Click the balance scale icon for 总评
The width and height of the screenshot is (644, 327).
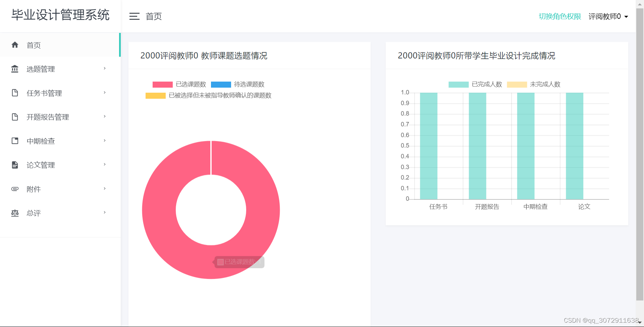[15, 213]
